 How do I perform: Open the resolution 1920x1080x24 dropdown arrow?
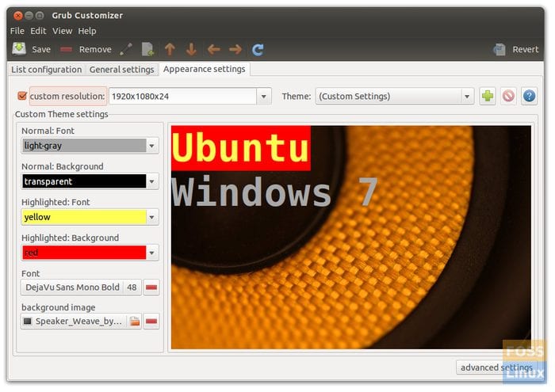tap(264, 96)
